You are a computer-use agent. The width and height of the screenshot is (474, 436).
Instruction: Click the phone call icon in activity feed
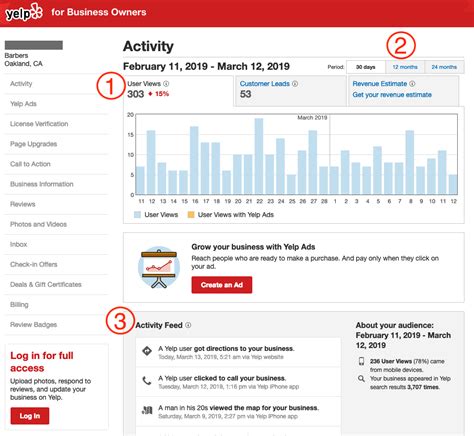(x=147, y=381)
